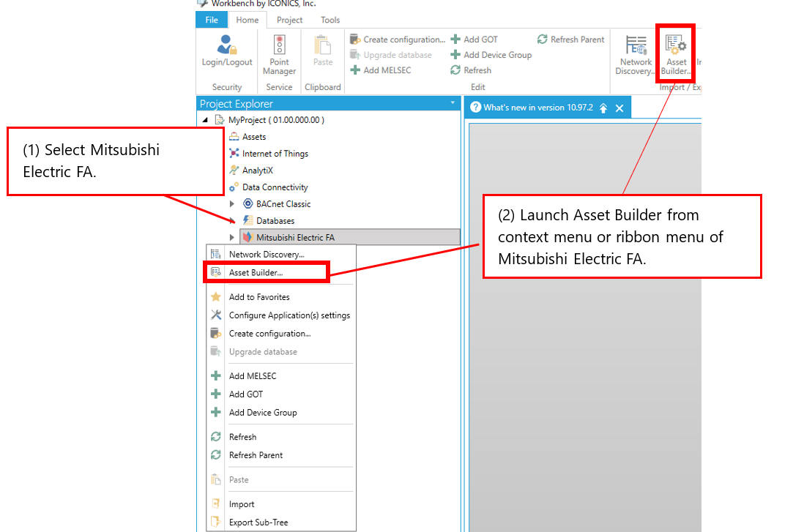Click Add MELSEC in the ribbon

pyautogui.click(x=381, y=70)
